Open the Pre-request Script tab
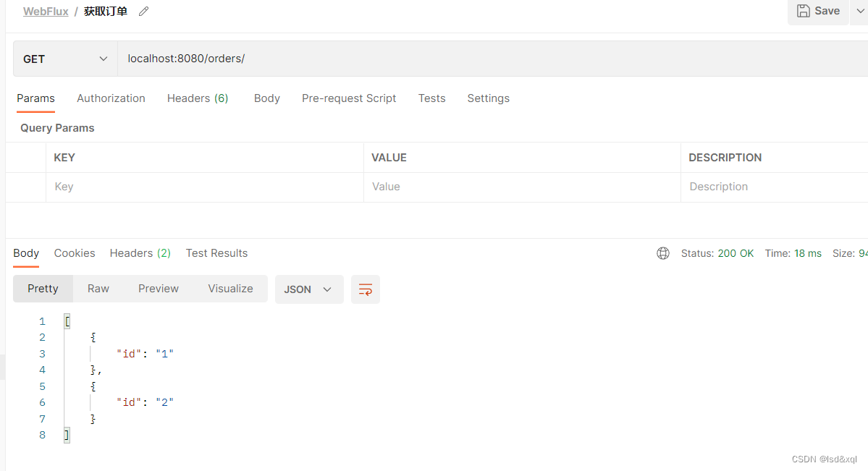Viewport: 868px width, 471px height. point(349,98)
